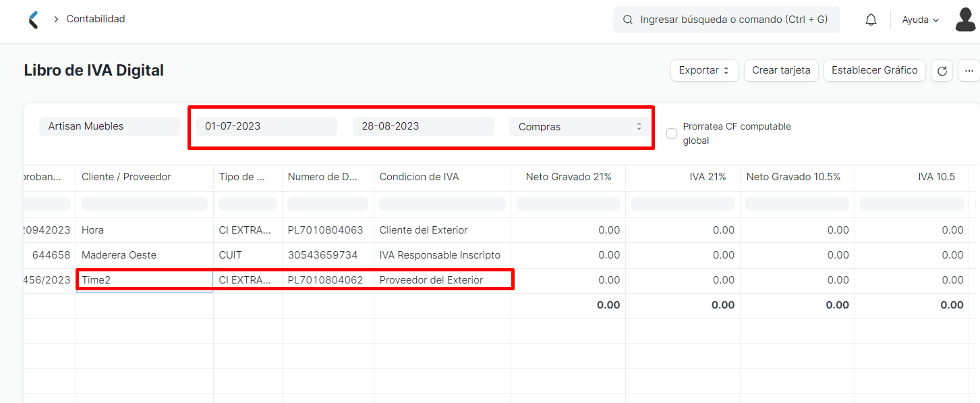Edit the start date 01-07-2023
Image resolution: width=980 pixels, height=403 pixels.
(x=266, y=126)
